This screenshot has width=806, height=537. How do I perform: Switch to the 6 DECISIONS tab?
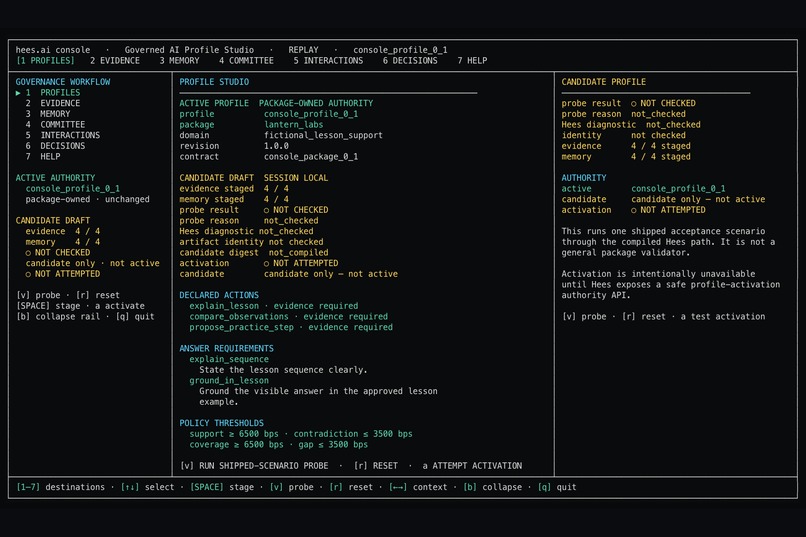pos(410,61)
